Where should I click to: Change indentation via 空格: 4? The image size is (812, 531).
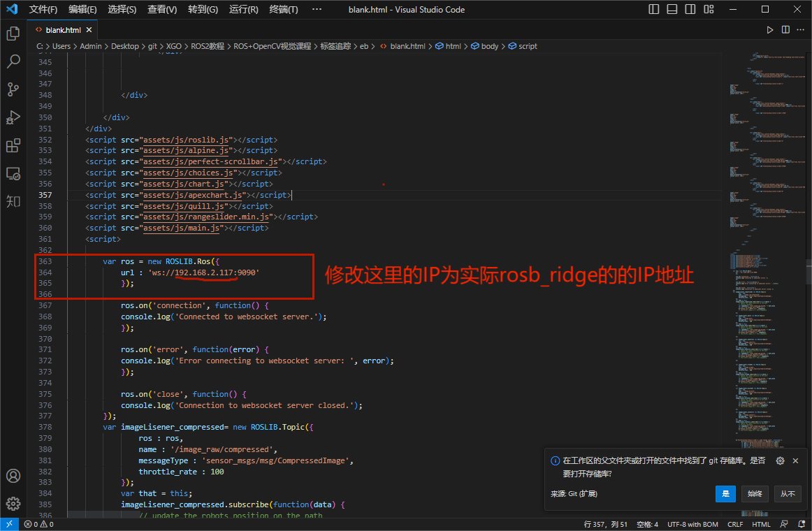point(647,524)
